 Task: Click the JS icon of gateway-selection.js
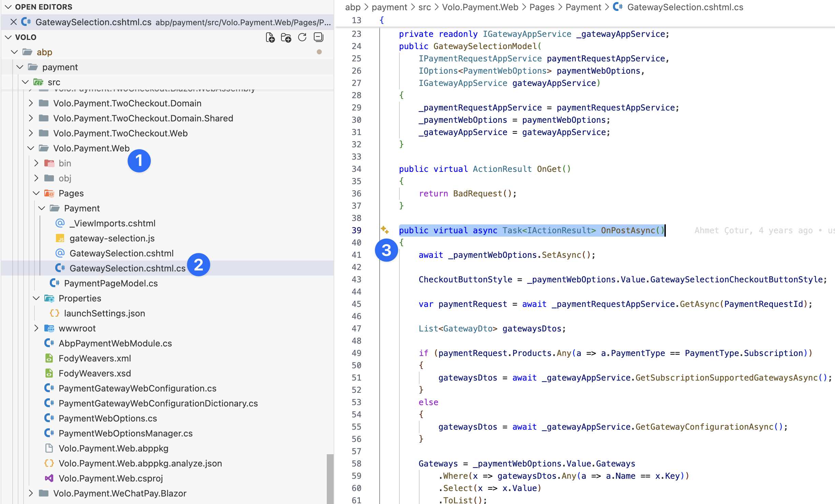pos(60,238)
